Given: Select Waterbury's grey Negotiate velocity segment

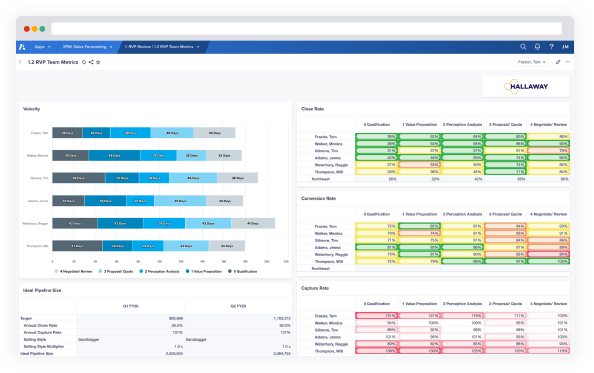Looking at the screenshot, I should coord(253,223).
